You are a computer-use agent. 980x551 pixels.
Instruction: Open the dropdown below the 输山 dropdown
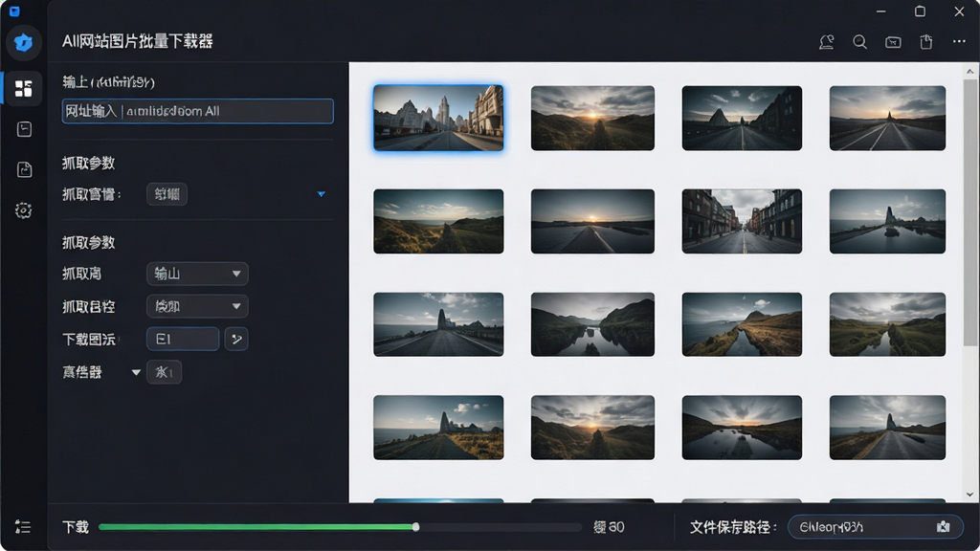click(x=197, y=306)
